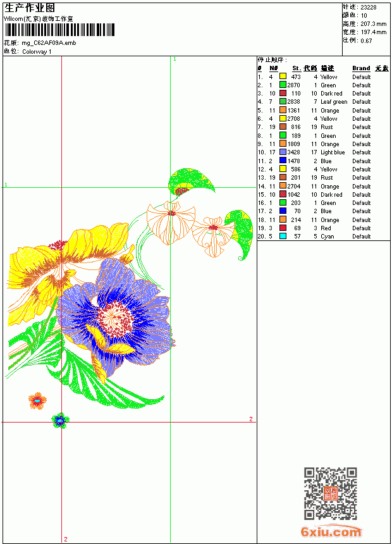Click the top green leaf in the design

191,180
